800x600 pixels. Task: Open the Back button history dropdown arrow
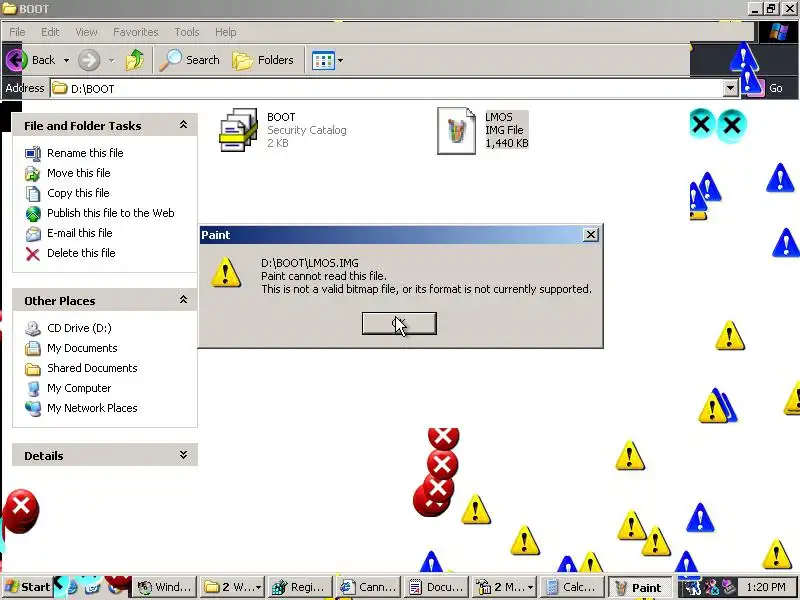[66, 60]
